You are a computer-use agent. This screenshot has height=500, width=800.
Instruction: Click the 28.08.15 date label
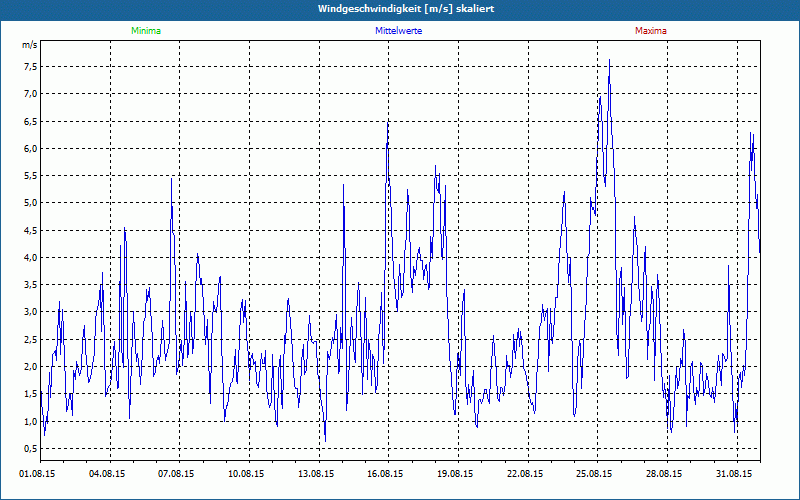[664, 474]
